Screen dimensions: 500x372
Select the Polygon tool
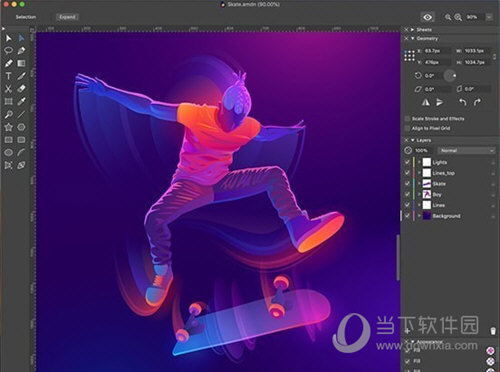pyautogui.click(x=21, y=127)
